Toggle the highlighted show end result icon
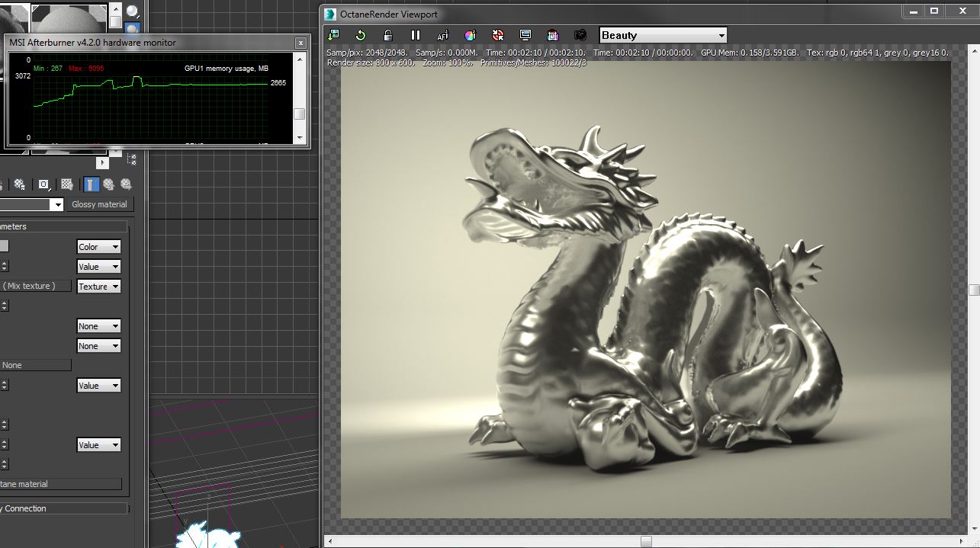This screenshot has height=548, width=980. (x=92, y=184)
